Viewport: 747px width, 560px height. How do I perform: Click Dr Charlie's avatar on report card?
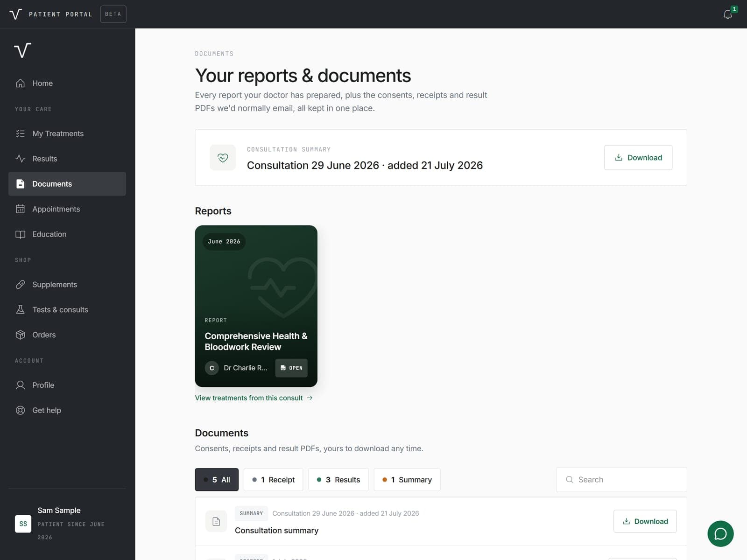coord(211,368)
